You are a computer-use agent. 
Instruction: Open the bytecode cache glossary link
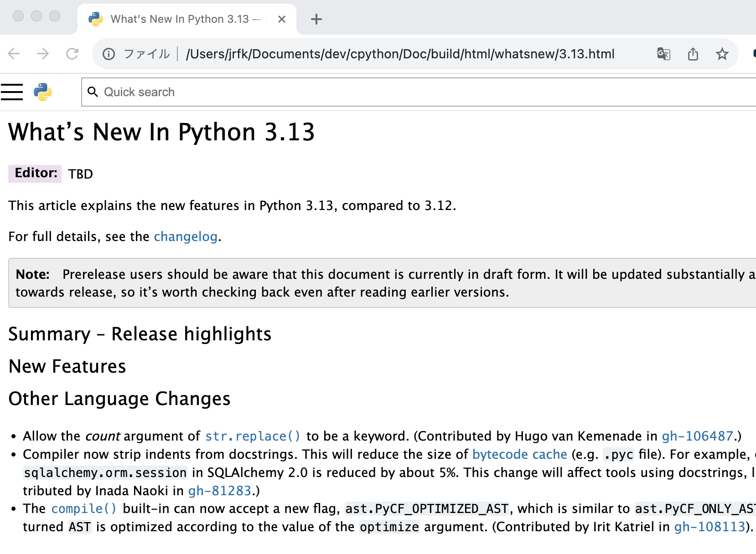[519, 455]
